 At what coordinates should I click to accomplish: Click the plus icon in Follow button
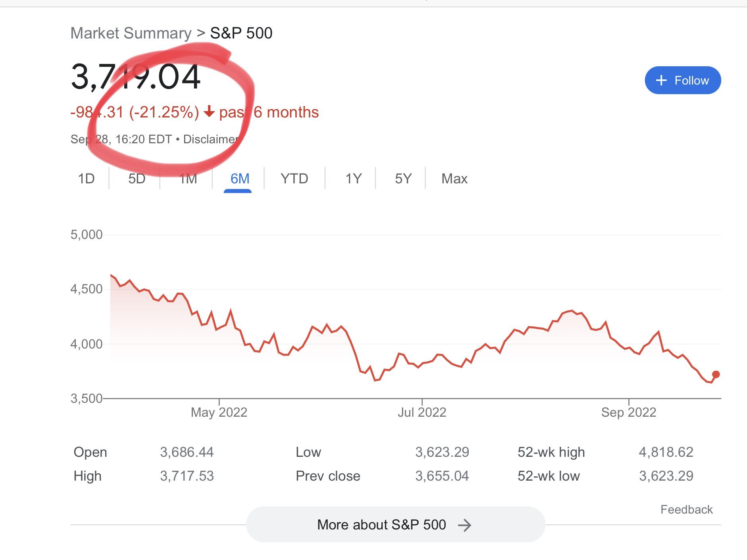[661, 80]
